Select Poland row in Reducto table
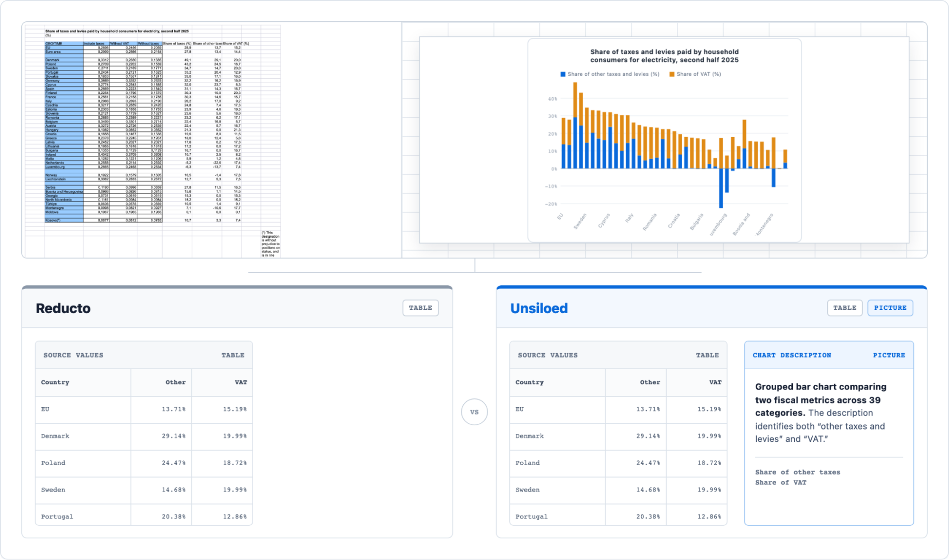 pos(144,463)
